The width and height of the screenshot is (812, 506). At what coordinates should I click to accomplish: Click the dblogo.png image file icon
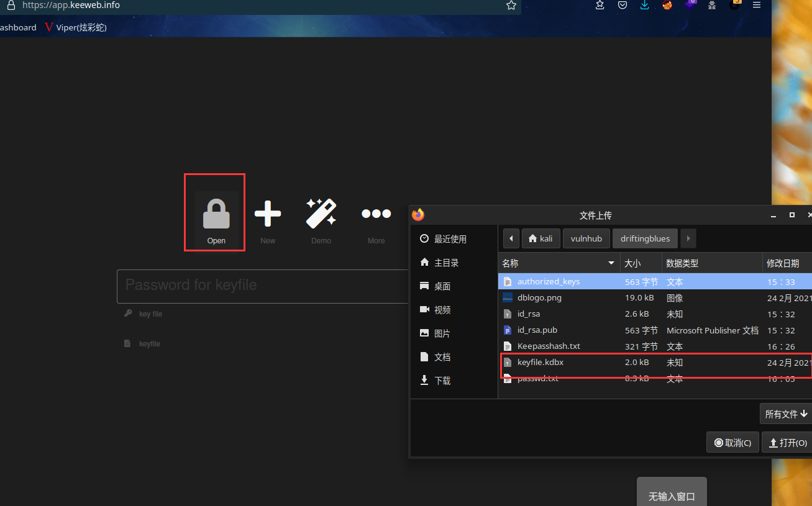[x=508, y=297]
